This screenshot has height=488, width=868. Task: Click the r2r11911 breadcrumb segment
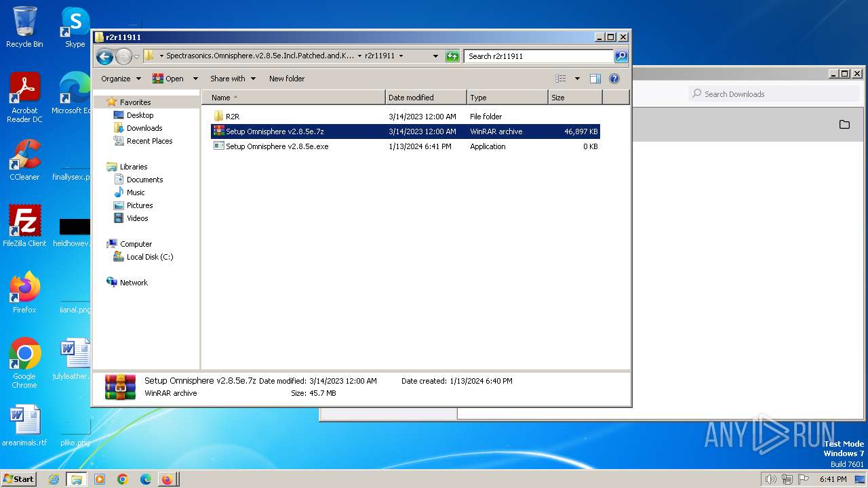point(379,56)
